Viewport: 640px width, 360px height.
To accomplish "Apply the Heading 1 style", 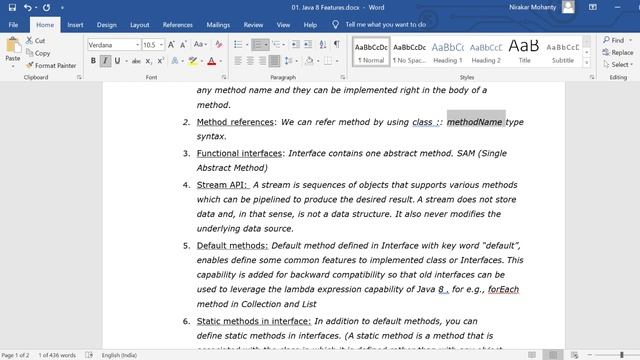I will (448, 51).
